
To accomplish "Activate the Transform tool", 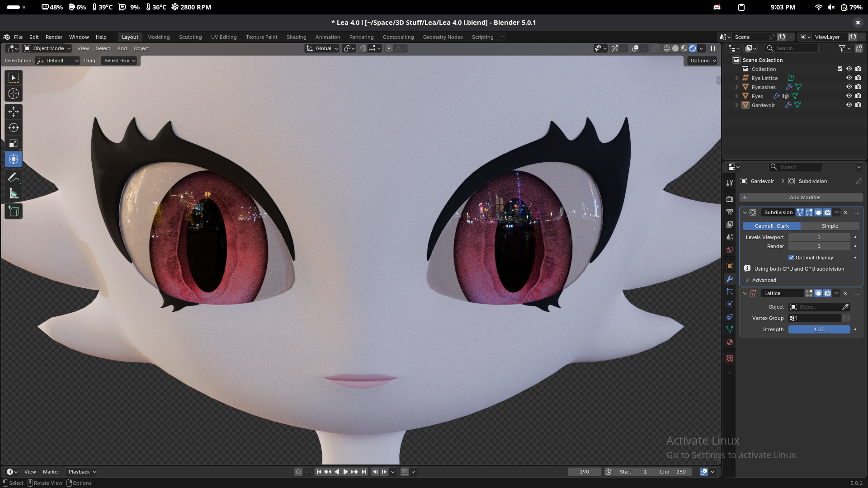I will 14,159.
